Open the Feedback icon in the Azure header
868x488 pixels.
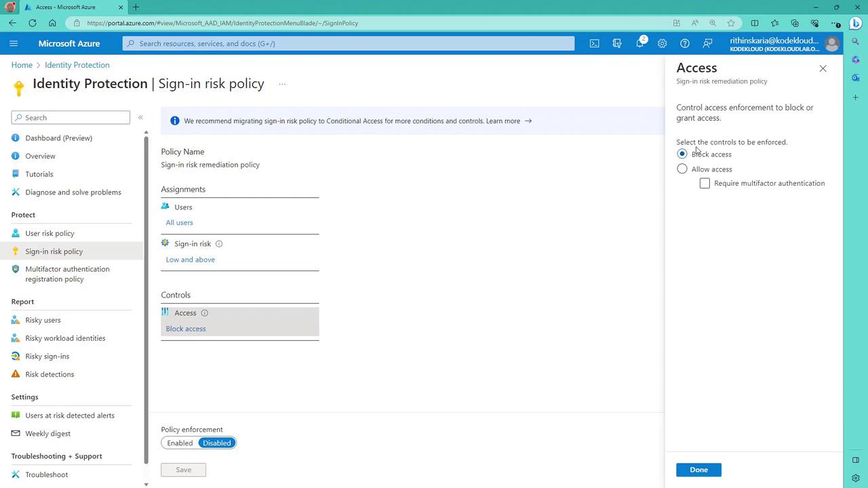coord(707,43)
